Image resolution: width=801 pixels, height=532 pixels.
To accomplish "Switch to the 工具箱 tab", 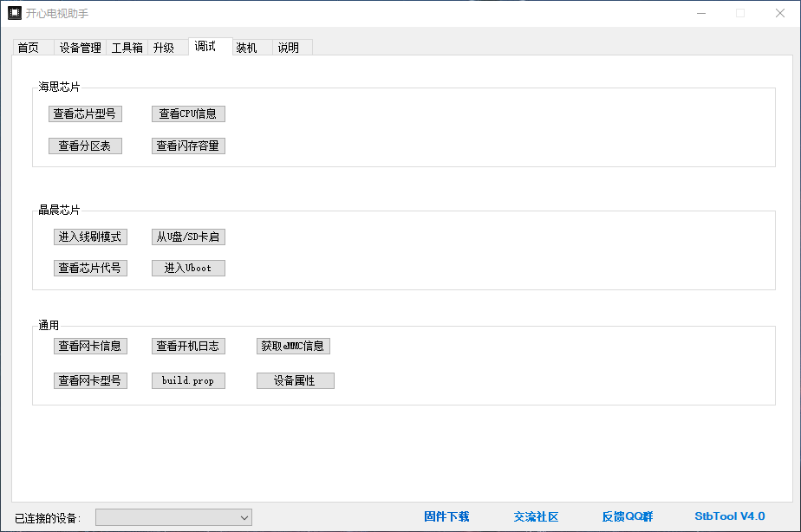I will pos(127,49).
